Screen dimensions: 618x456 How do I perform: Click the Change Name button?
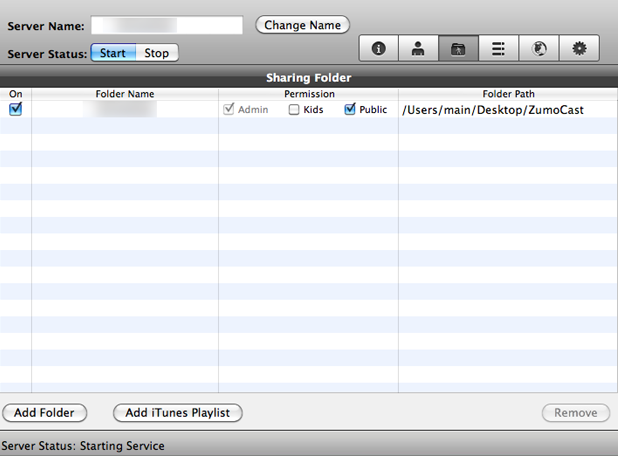pyautogui.click(x=302, y=25)
